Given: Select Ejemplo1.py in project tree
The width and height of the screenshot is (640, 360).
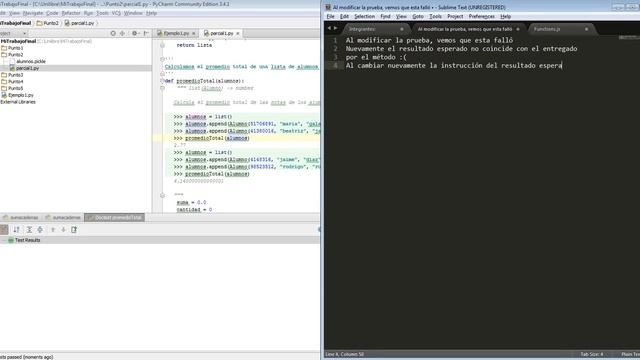Looking at the screenshot, I should 18,95.
